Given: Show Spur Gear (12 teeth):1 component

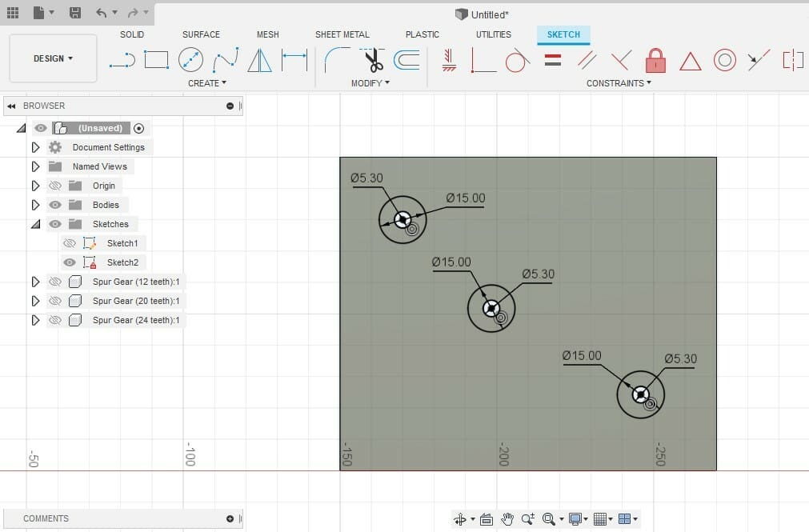Looking at the screenshot, I should 55,282.
